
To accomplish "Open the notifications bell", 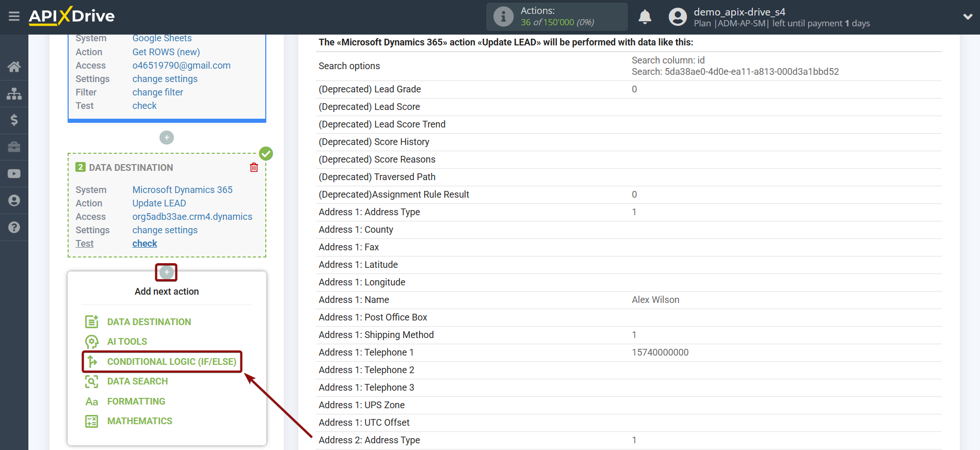I will pos(645,17).
